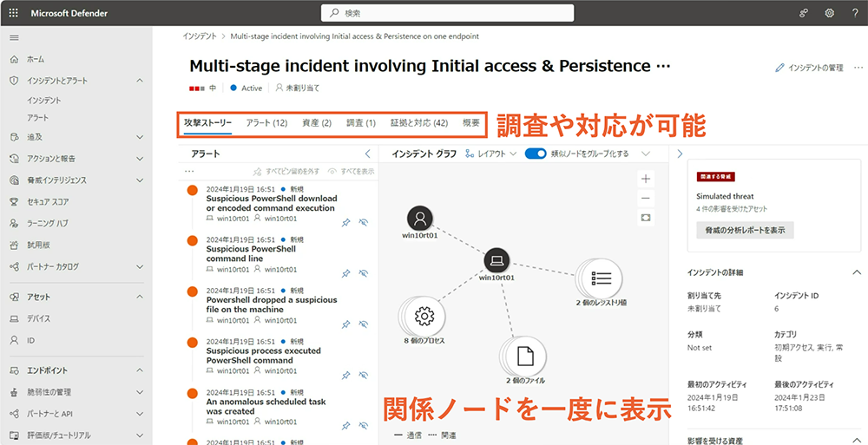This screenshot has height=445, width=868.
Task: Open the community people icon in header
Action: click(803, 13)
